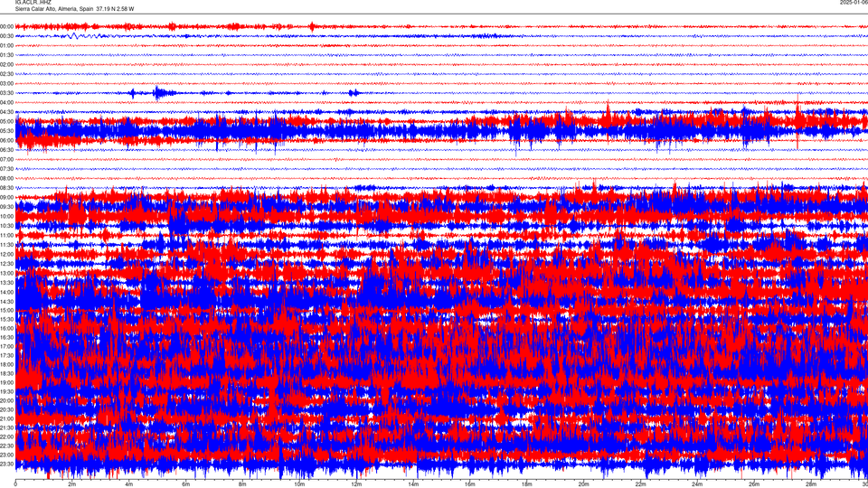Screen dimensions: 868x488
Task: Click the Sierra Calar Alto, Almeria, Spain location text
Action: tap(54, 9)
